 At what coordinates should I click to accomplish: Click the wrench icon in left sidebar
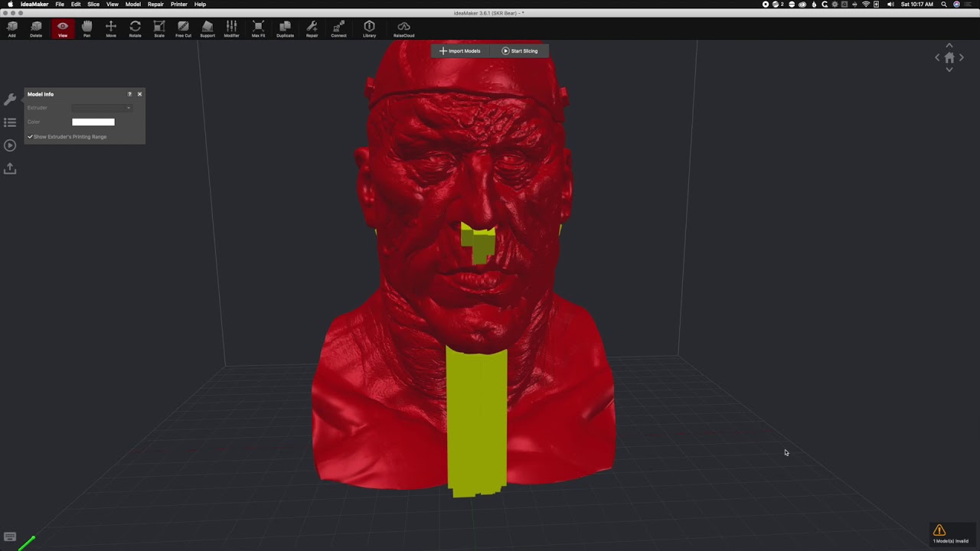(x=10, y=99)
